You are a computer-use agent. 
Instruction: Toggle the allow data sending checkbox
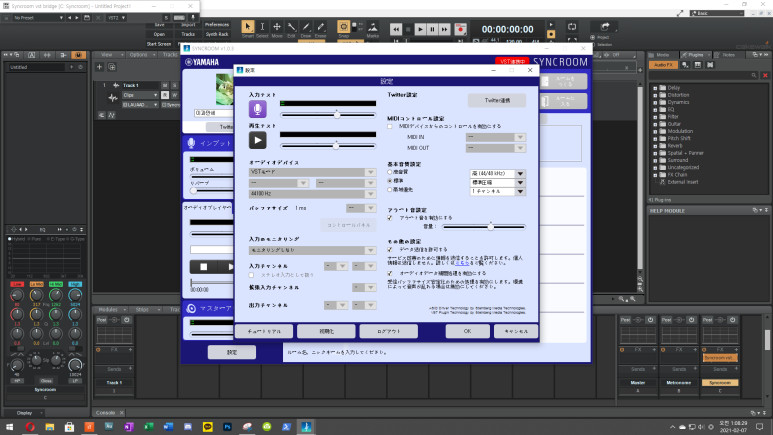point(390,250)
